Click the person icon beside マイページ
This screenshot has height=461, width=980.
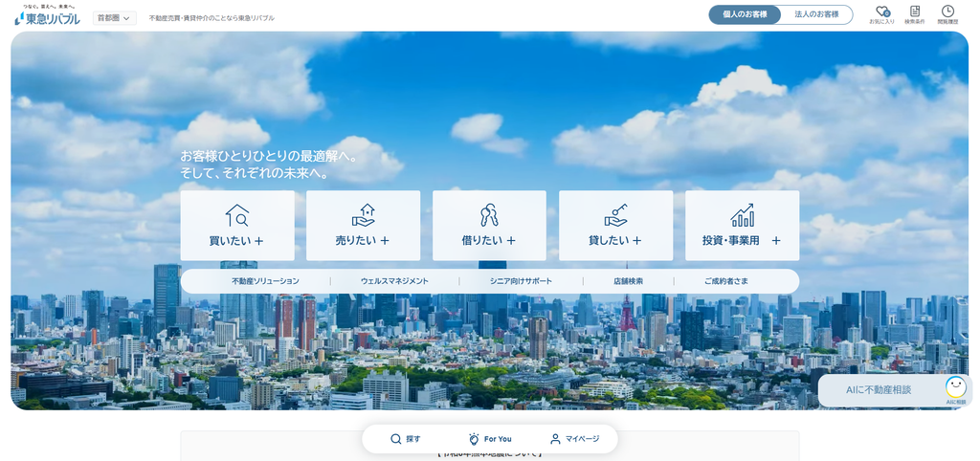click(x=555, y=439)
